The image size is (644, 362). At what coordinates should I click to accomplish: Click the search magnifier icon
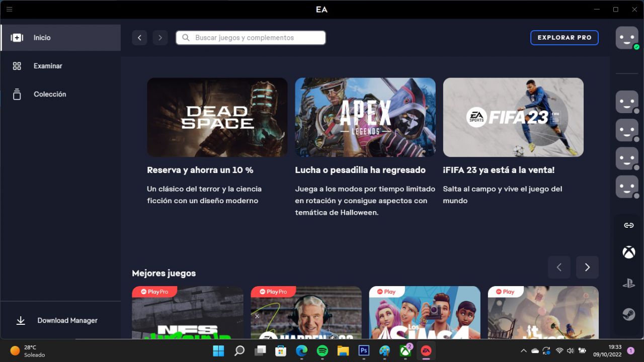pyautogui.click(x=186, y=37)
